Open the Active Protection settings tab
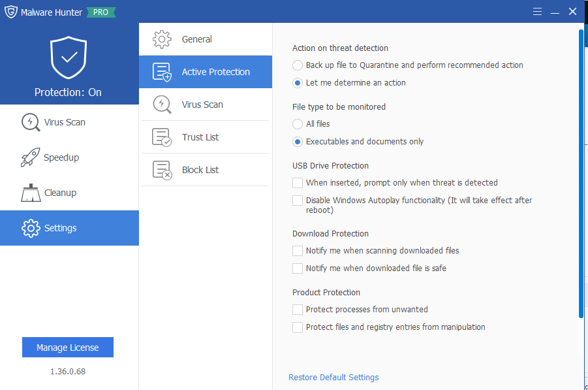 point(215,72)
